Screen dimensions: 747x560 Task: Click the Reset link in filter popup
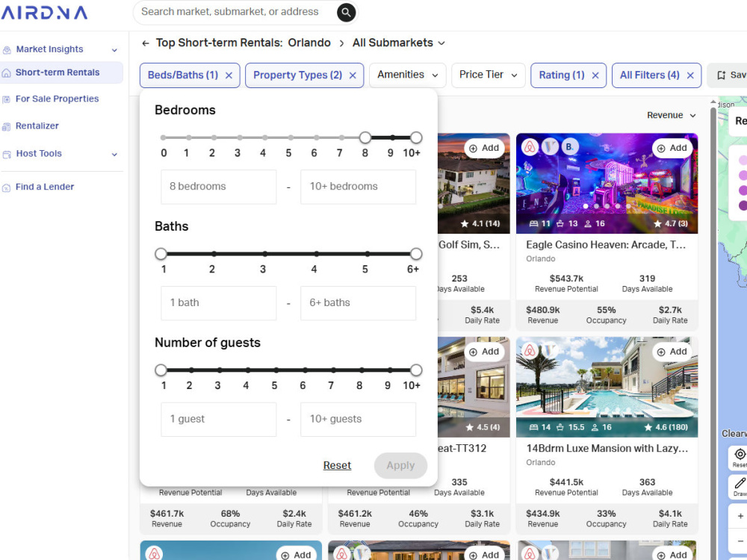(337, 465)
